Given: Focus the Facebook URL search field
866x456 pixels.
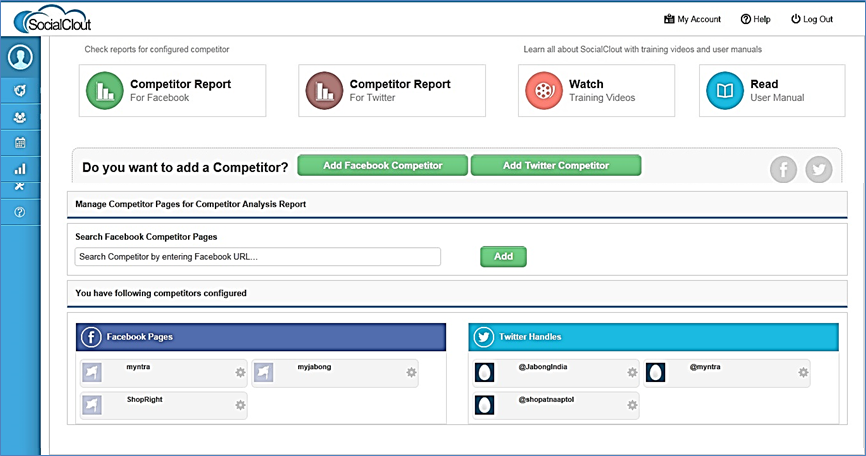Looking at the screenshot, I should pos(258,257).
